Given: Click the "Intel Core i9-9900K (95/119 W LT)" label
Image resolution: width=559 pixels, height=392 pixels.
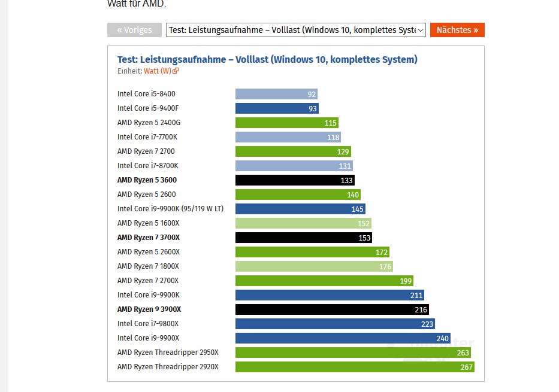Looking at the screenshot, I should [x=170, y=208].
